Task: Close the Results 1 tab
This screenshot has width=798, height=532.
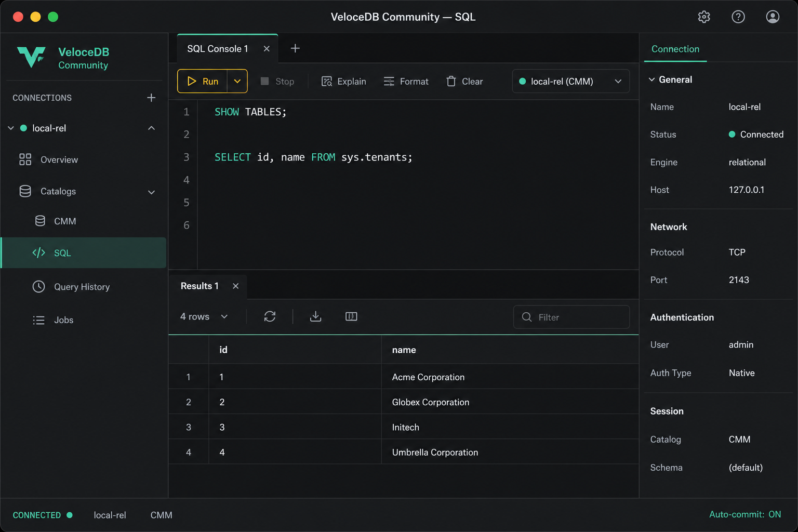Action: 236,286
